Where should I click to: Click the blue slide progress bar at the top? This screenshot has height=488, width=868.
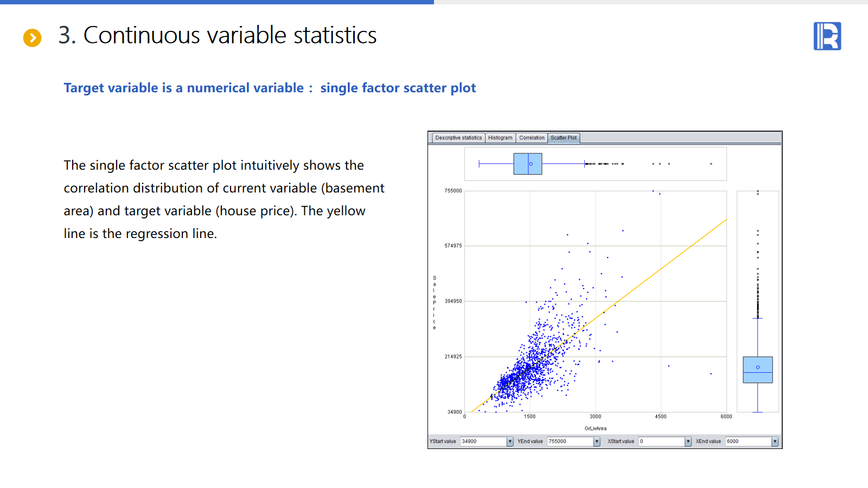[x=217, y=2]
